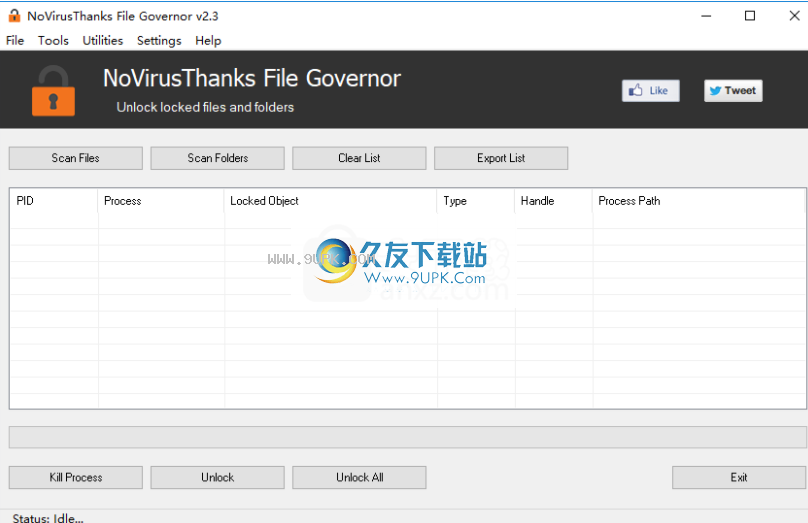Image resolution: width=808 pixels, height=523 pixels.
Task: Click the Export List button
Action: pos(501,158)
